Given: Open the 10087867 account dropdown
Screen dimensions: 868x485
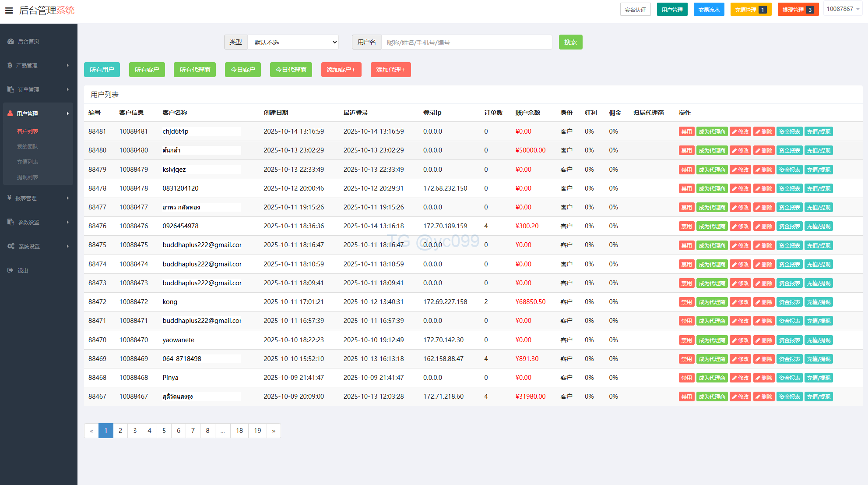Looking at the screenshot, I should point(843,9).
